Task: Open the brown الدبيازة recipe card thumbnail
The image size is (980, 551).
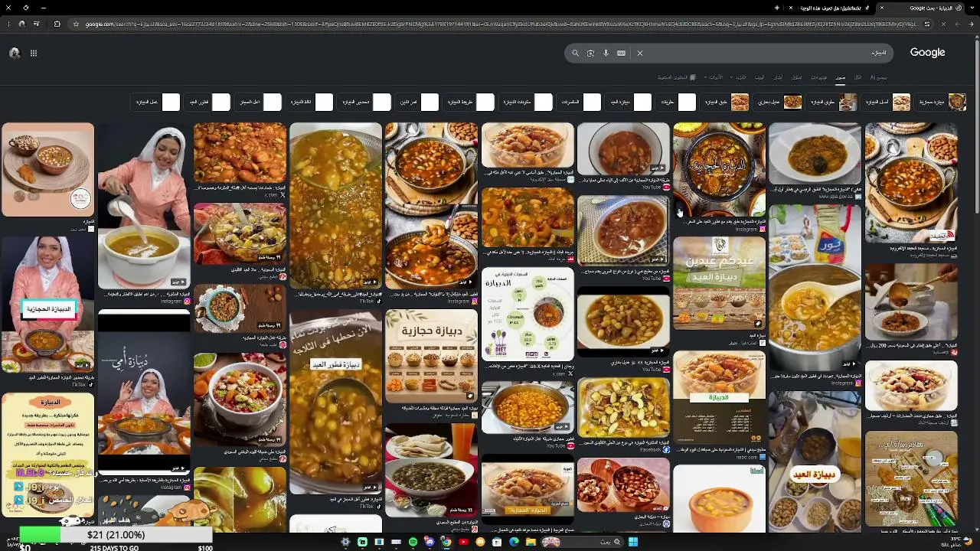Action: point(719,396)
